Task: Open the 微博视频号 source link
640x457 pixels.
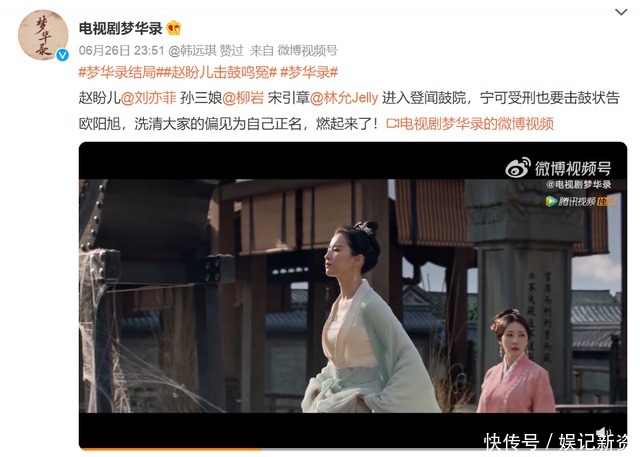Action: pos(307,51)
